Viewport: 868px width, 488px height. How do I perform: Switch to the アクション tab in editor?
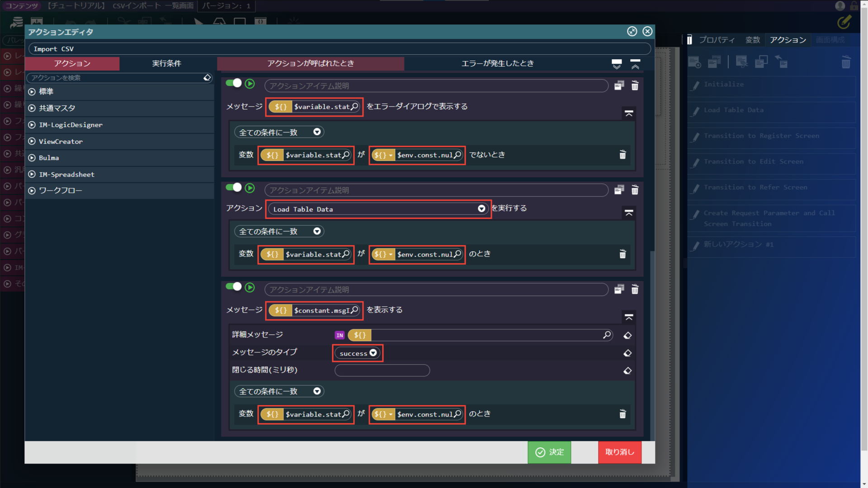[72, 64]
